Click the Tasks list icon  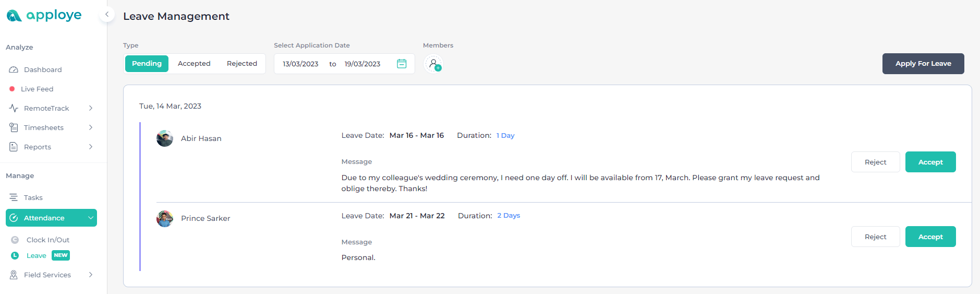[14, 197]
